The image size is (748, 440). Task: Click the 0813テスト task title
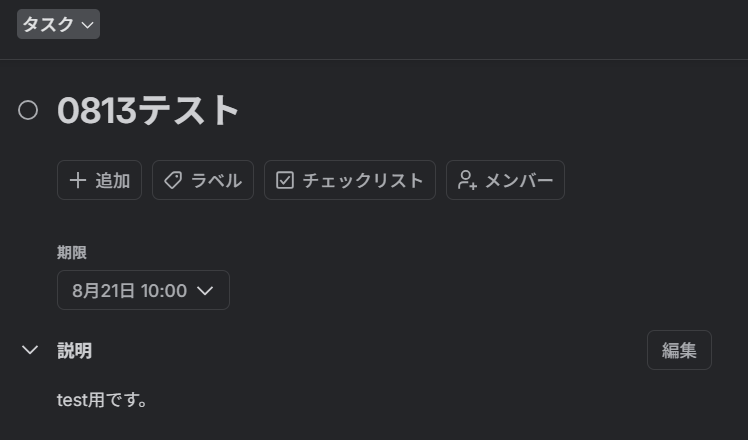tap(148, 110)
